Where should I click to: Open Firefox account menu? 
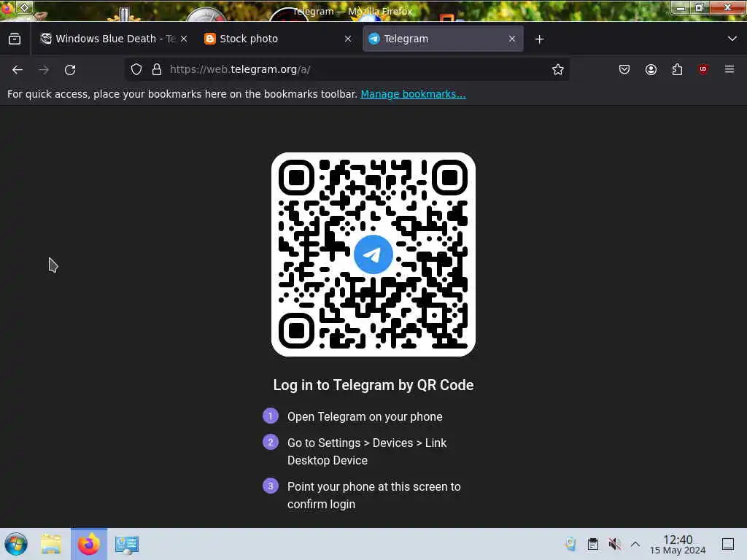tap(651, 69)
